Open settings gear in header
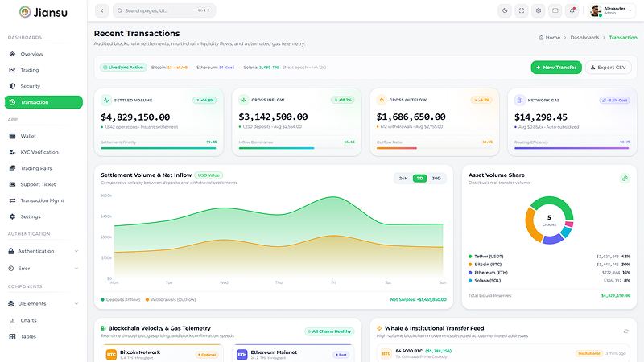 click(x=539, y=10)
